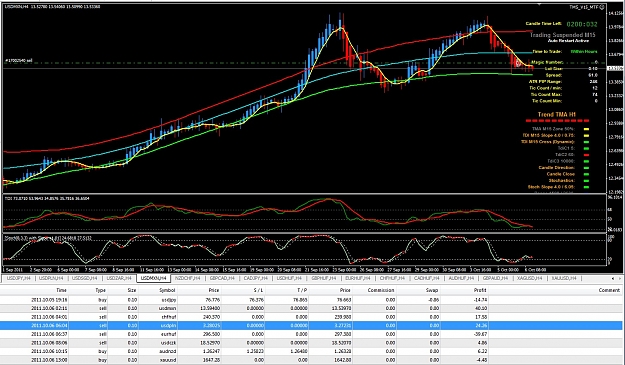Click the TDI indicator sub-window label

click(x=47, y=198)
